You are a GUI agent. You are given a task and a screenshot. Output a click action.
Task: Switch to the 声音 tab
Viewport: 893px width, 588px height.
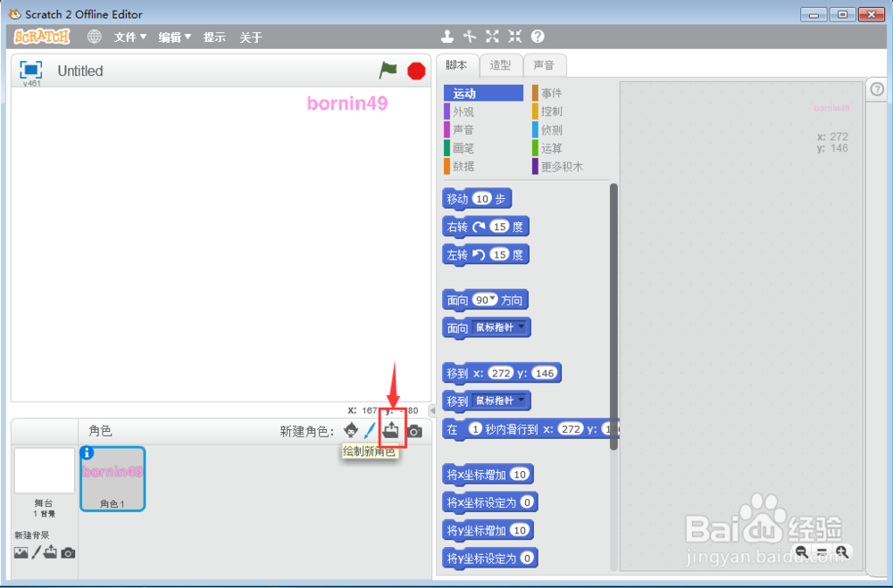point(544,65)
